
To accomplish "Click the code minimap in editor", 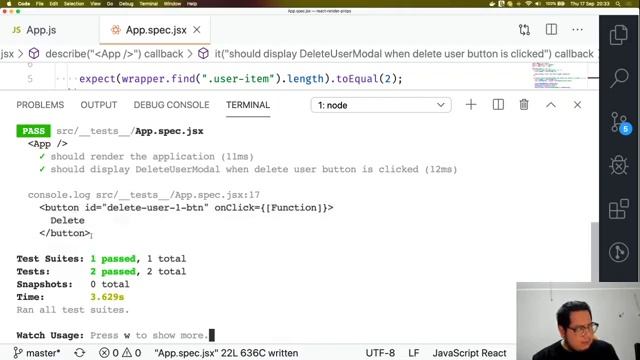I will (558, 75).
